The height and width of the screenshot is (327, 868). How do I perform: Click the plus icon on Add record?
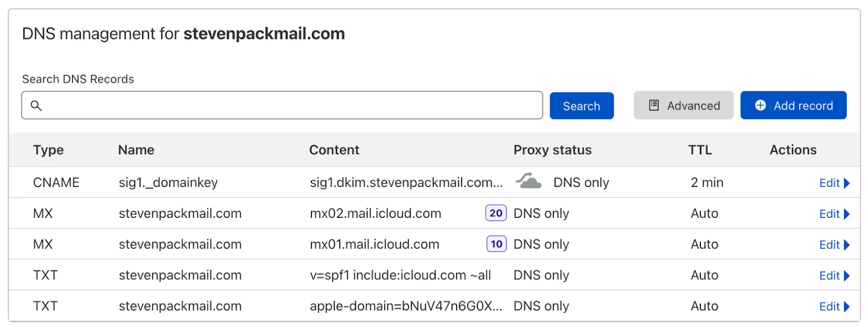[761, 105]
